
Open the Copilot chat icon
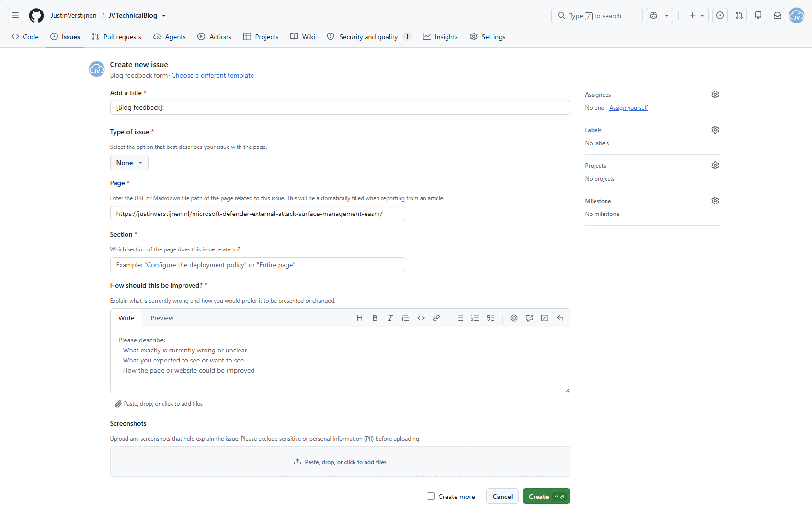coord(653,15)
